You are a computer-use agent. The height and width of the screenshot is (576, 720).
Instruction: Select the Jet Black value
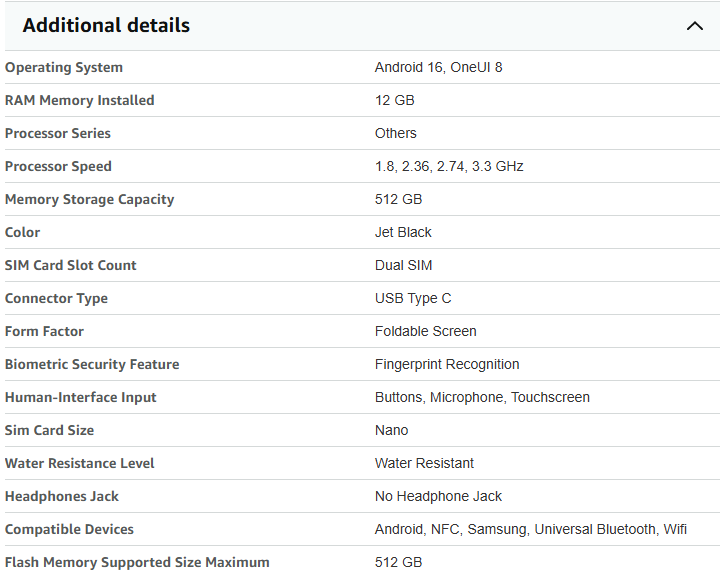403,232
